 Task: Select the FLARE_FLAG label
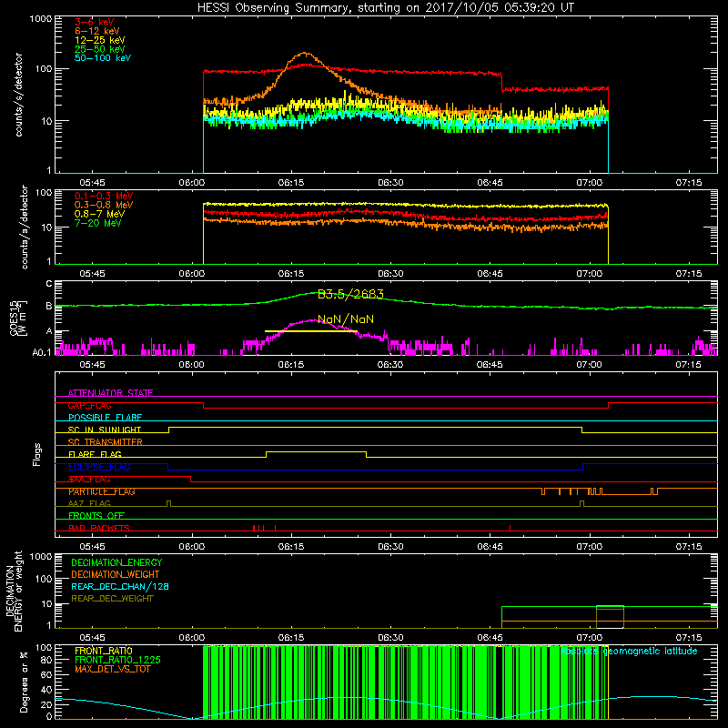[95, 454]
